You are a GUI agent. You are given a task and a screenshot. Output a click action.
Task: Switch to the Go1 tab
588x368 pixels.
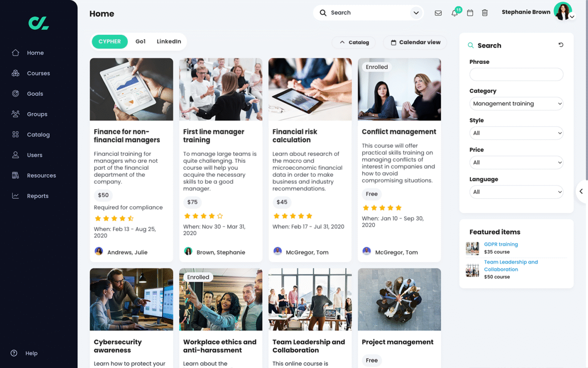point(141,42)
